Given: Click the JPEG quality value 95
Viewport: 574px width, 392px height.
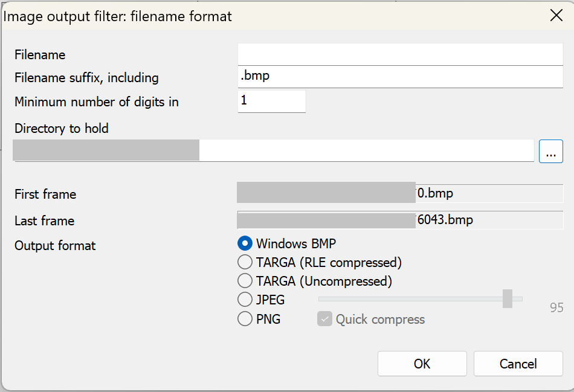Looking at the screenshot, I should 556,308.
